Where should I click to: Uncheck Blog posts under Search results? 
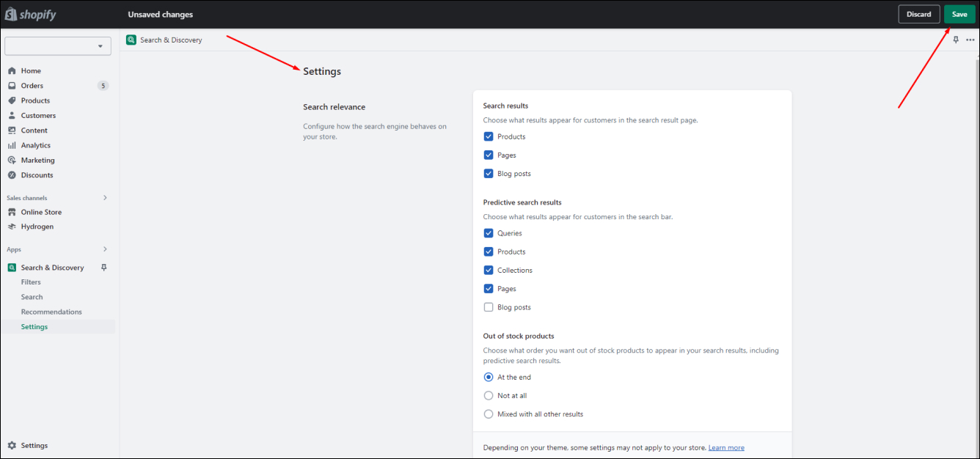click(489, 174)
